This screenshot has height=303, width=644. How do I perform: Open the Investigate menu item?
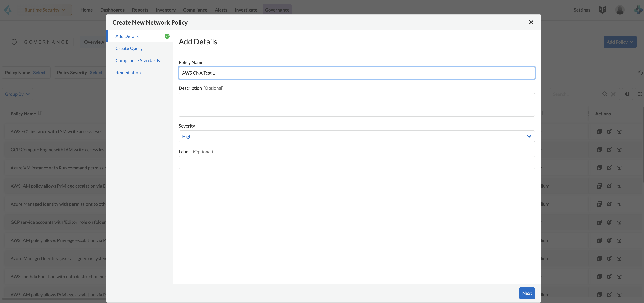(246, 10)
